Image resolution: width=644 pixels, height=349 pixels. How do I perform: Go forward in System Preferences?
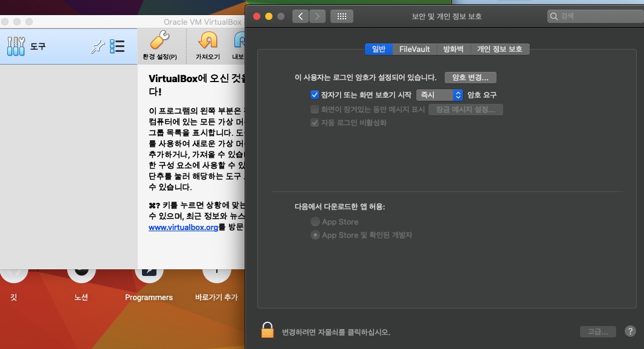[318, 16]
